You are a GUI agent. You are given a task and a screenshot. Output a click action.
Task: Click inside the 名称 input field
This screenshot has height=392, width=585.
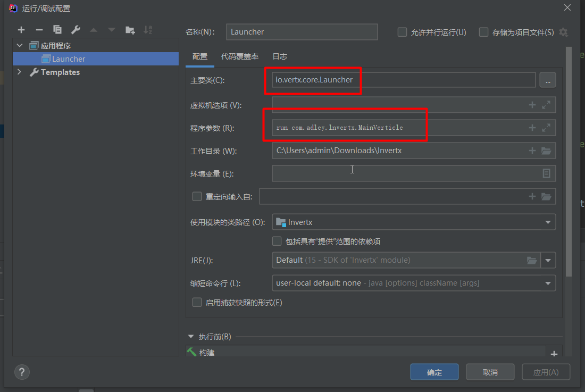point(302,32)
